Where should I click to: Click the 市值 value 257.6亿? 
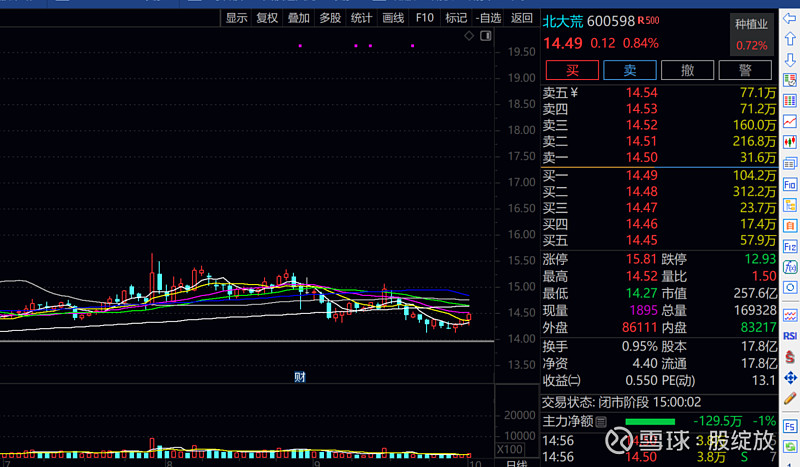tap(755, 293)
